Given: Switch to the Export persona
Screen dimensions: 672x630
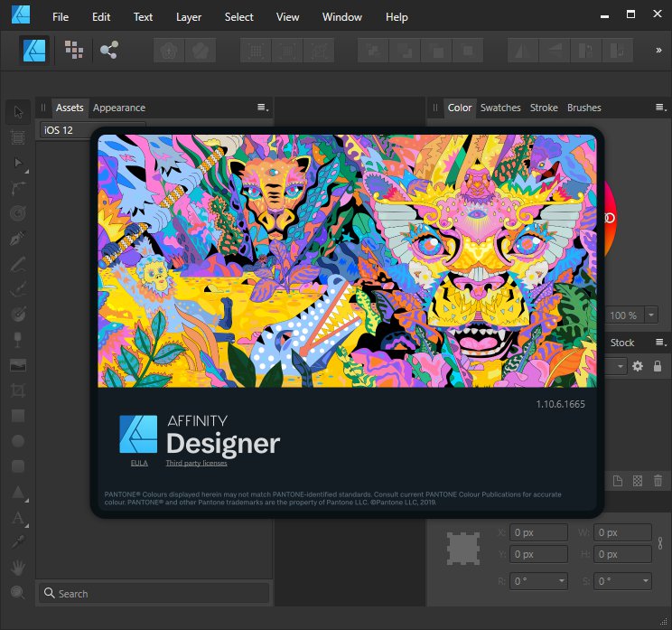Looking at the screenshot, I should point(109,51).
